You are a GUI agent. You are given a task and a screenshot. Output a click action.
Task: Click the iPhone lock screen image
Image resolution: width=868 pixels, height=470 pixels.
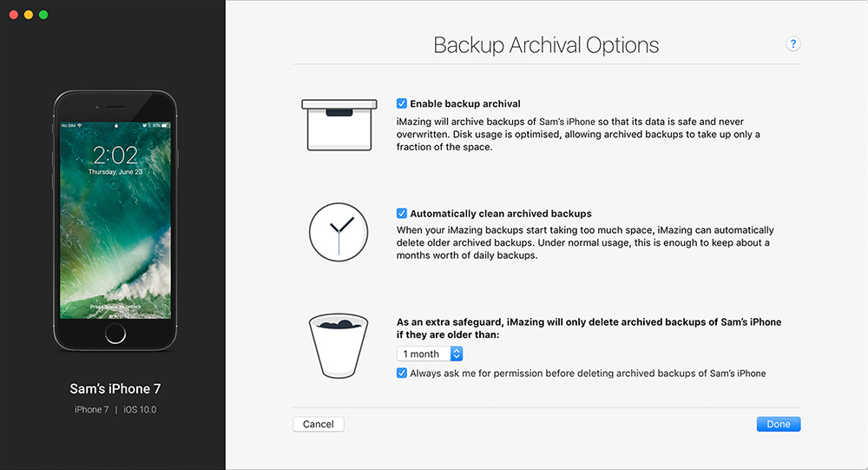pyautogui.click(x=115, y=221)
